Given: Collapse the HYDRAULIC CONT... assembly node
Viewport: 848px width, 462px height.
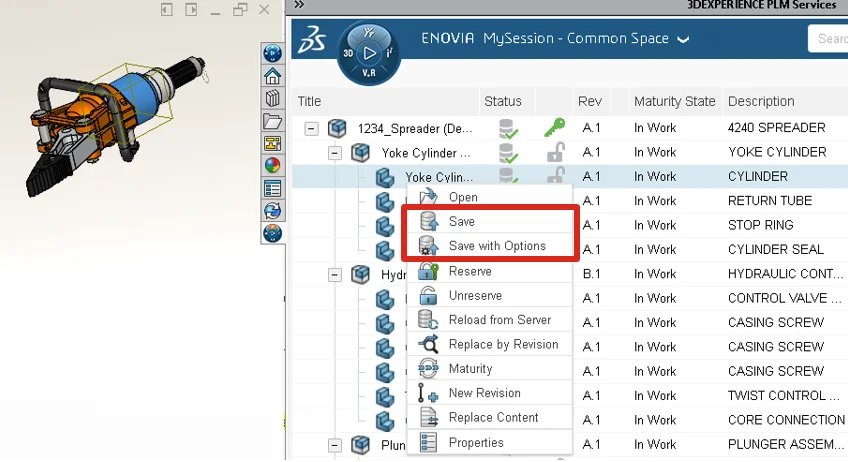Looking at the screenshot, I should point(335,275).
